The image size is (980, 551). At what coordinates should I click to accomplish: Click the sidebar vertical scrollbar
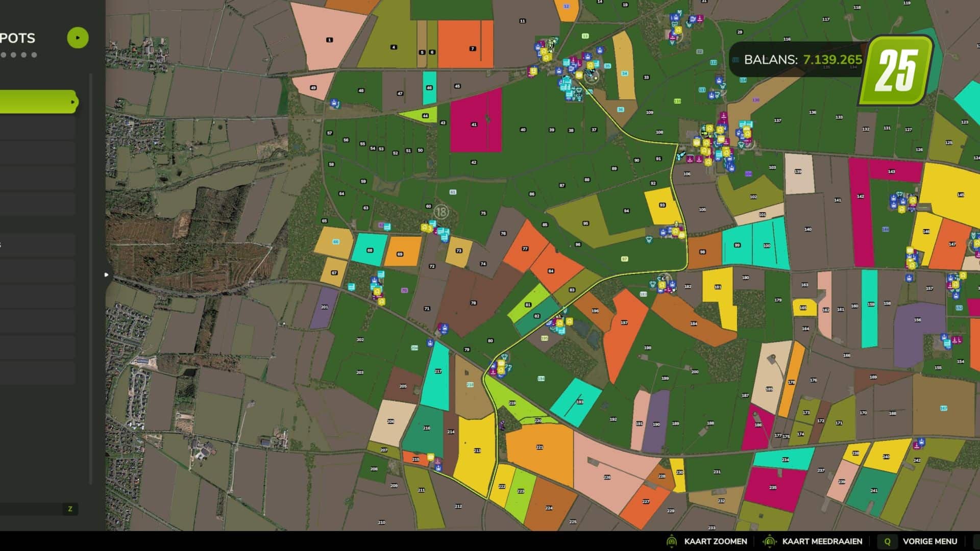pyautogui.click(x=91, y=278)
